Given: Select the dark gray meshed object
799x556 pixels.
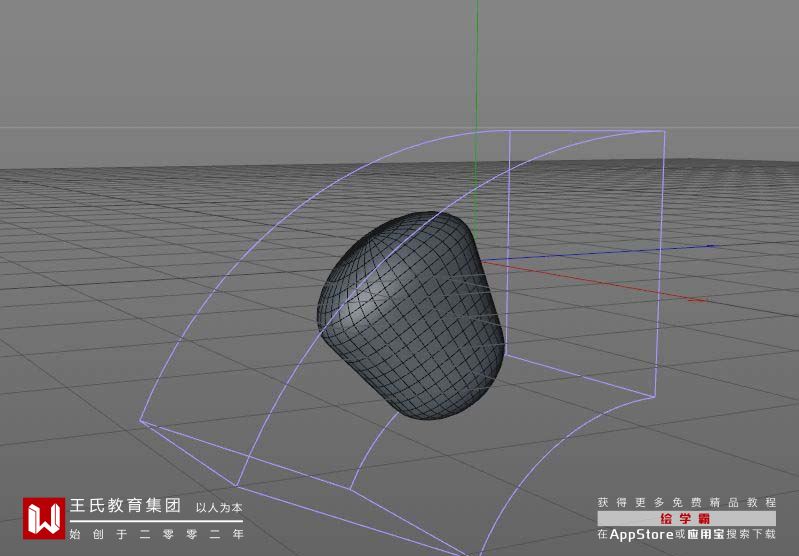Looking at the screenshot, I should 412,316.
